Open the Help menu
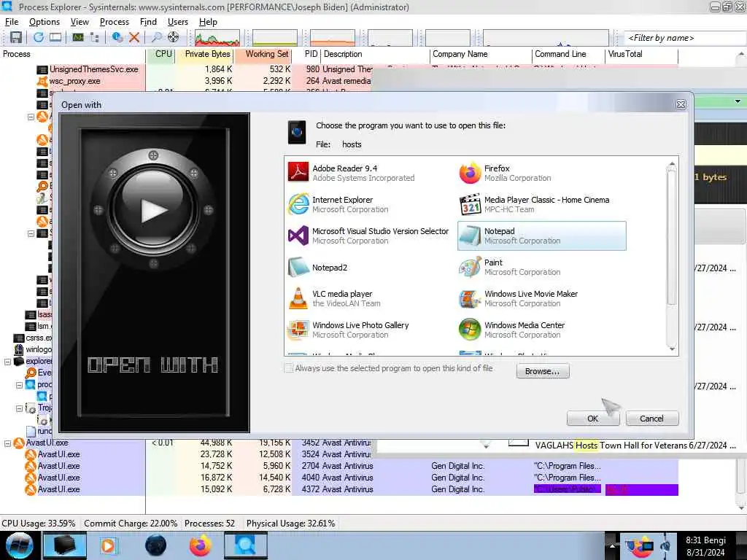 tap(208, 22)
